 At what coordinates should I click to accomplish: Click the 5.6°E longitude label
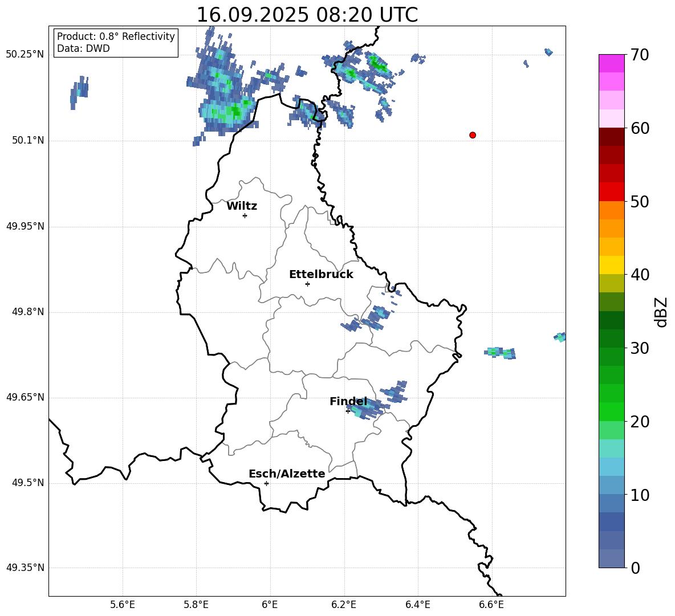[x=123, y=605]
